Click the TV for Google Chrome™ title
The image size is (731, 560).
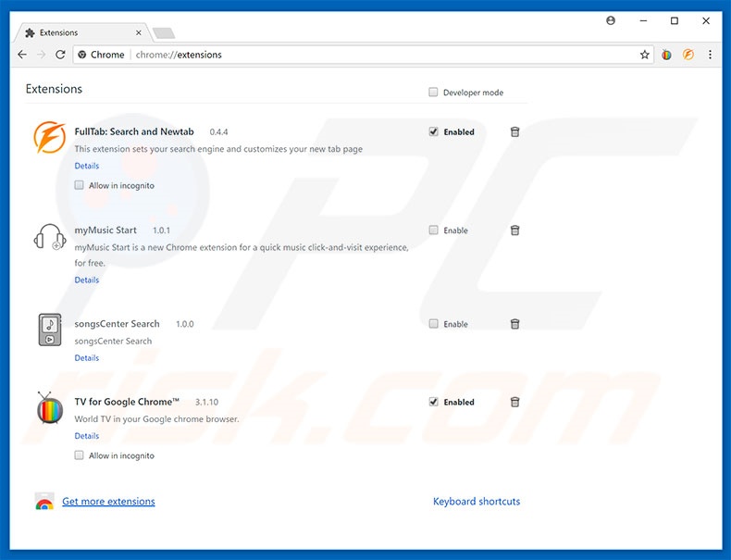127,402
